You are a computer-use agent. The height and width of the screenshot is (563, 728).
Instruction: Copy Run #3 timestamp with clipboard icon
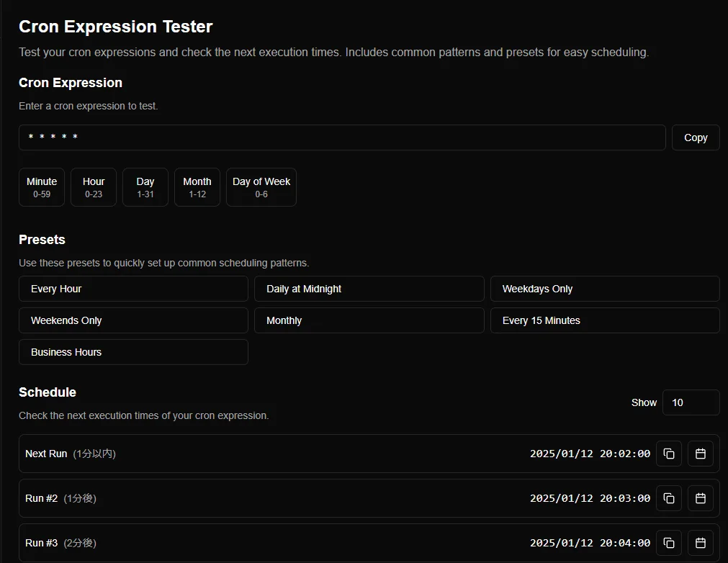[x=668, y=543]
